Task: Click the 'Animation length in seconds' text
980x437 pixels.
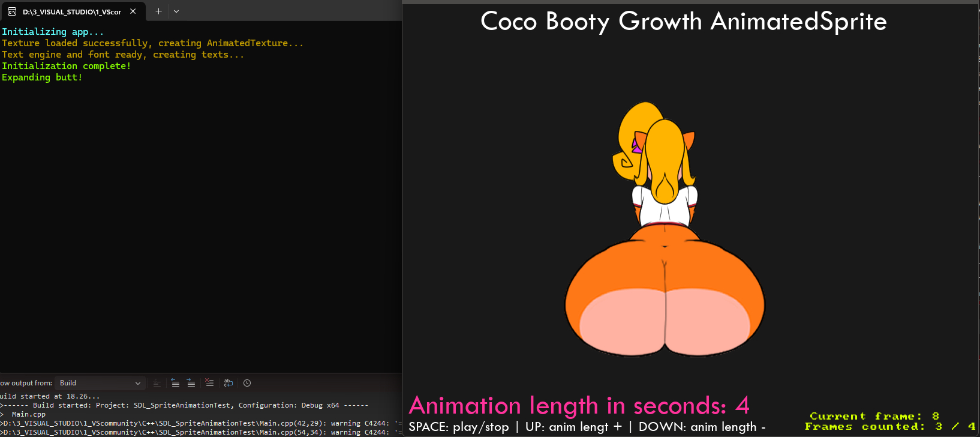Action: pyautogui.click(x=579, y=406)
